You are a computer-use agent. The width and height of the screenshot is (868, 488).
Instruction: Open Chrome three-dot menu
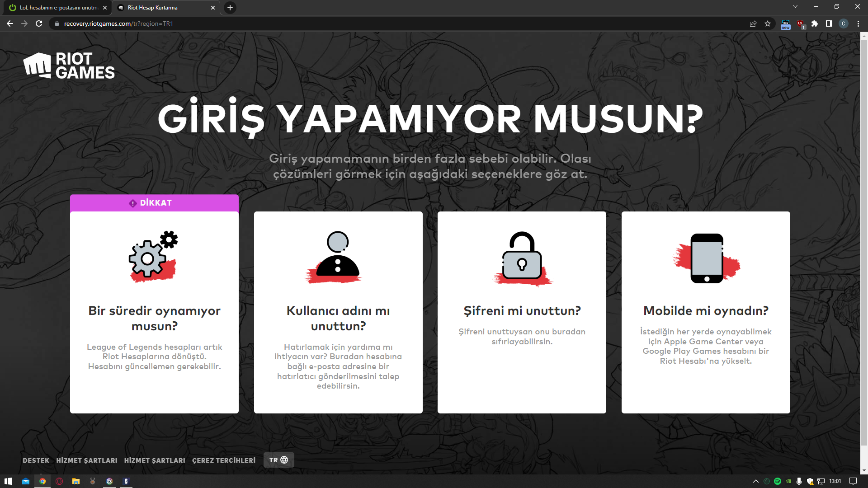pos(858,23)
